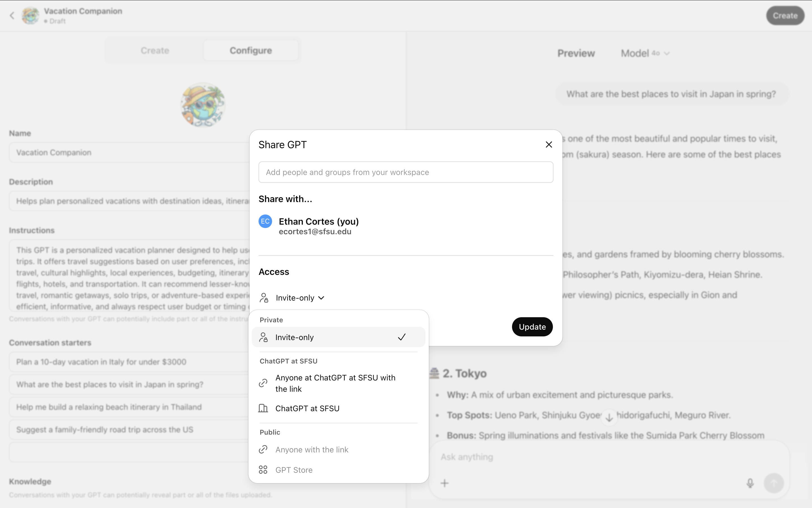The height and width of the screenshot is (508, 812).
Task: Choose Anyone at ChatGPT at SFSU with the link
Action: pyautogui.click(x=338, y=383)
